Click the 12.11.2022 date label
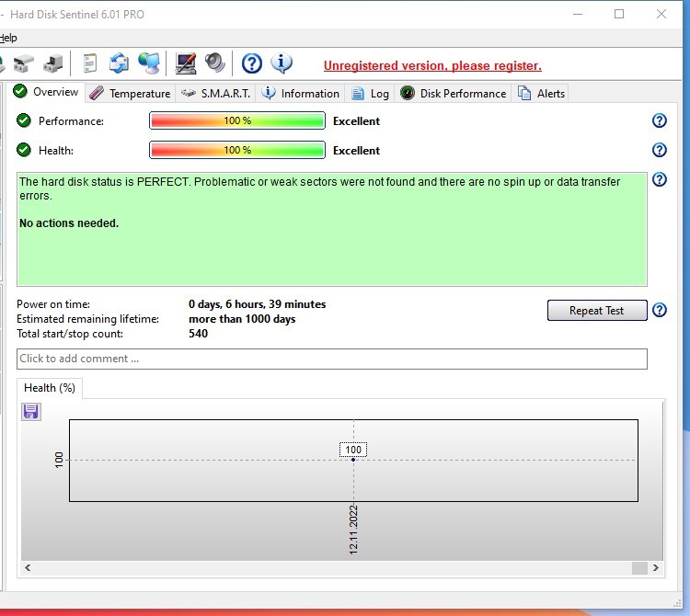Viewport: 690px width, 616px height. (x=353, y=530)
